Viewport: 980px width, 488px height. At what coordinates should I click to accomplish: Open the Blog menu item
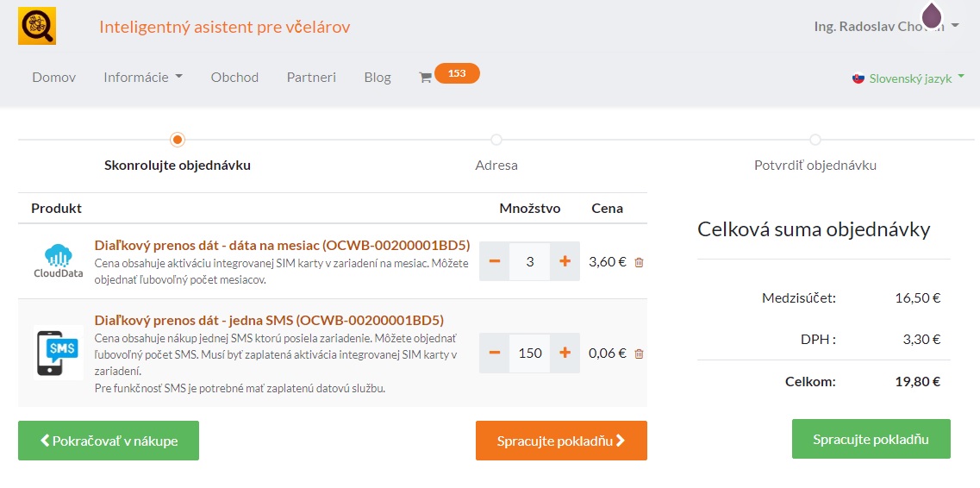pos(378,77)
